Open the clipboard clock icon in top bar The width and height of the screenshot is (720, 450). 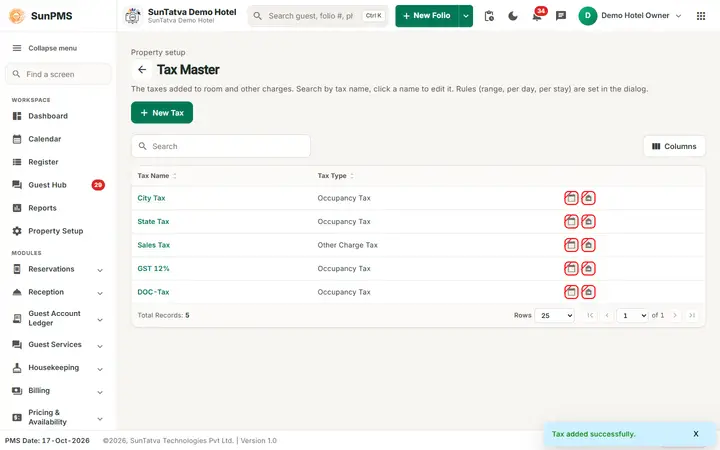tap(489, 16)
